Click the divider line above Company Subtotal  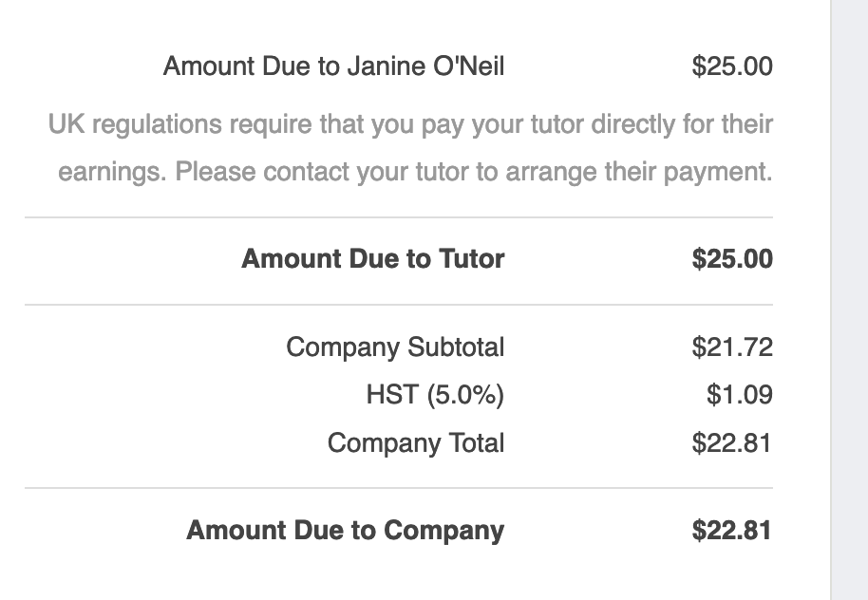[x=399, y=305]
